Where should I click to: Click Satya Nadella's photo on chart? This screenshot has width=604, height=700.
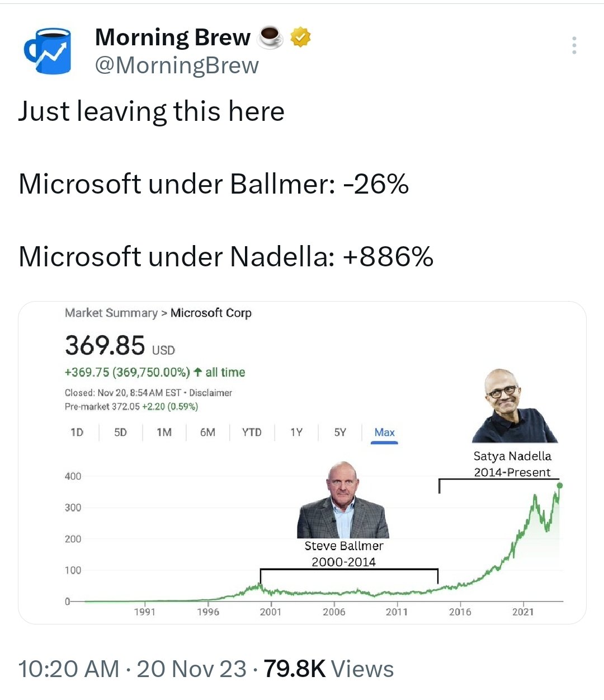pos(514,406)
